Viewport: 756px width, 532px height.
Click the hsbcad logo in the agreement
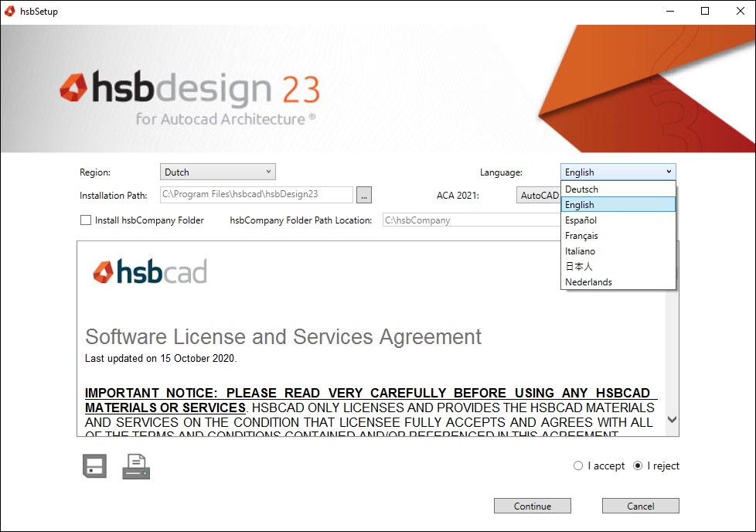pos(150,271)
